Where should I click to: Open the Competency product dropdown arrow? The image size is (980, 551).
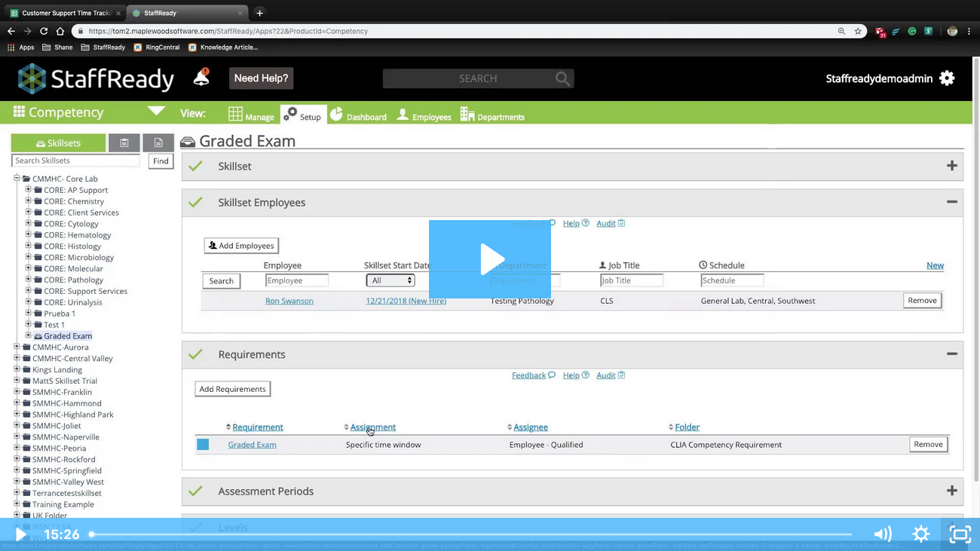(156, 111)
